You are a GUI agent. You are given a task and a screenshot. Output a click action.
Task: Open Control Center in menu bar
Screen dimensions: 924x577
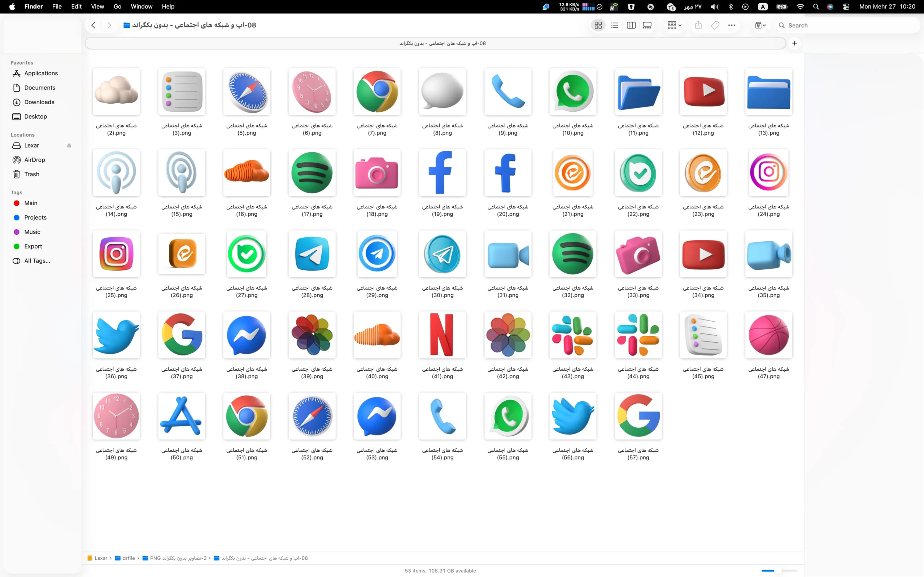846,6
